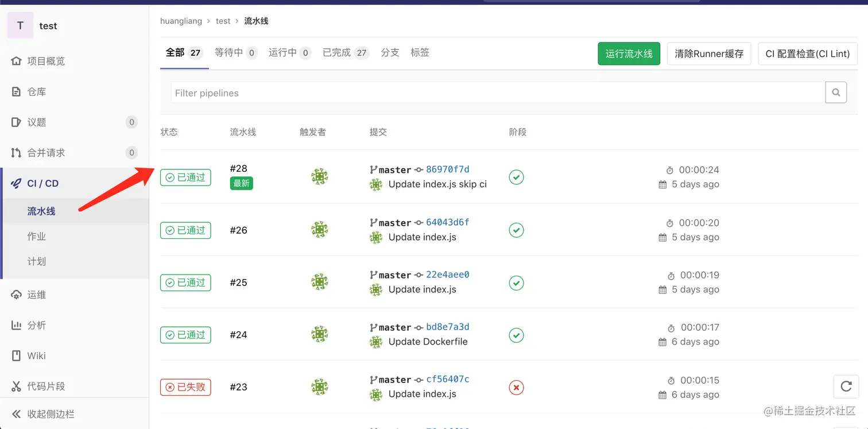Click the 最新 label on pipeline #28
Viewport: 868px width, 429px height.
click(241, 183)
